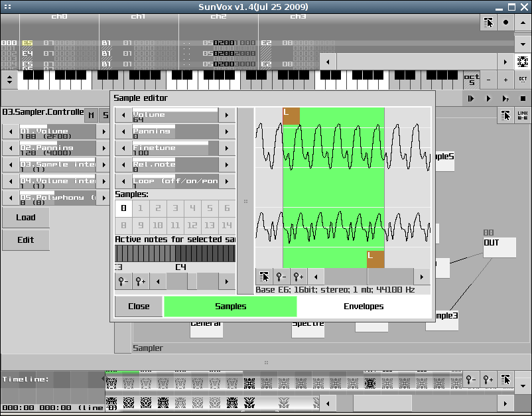Open the SunVox main menu icon
This screenshot has width=532, height=416.
pyautogui.click(x=7, y=7)
